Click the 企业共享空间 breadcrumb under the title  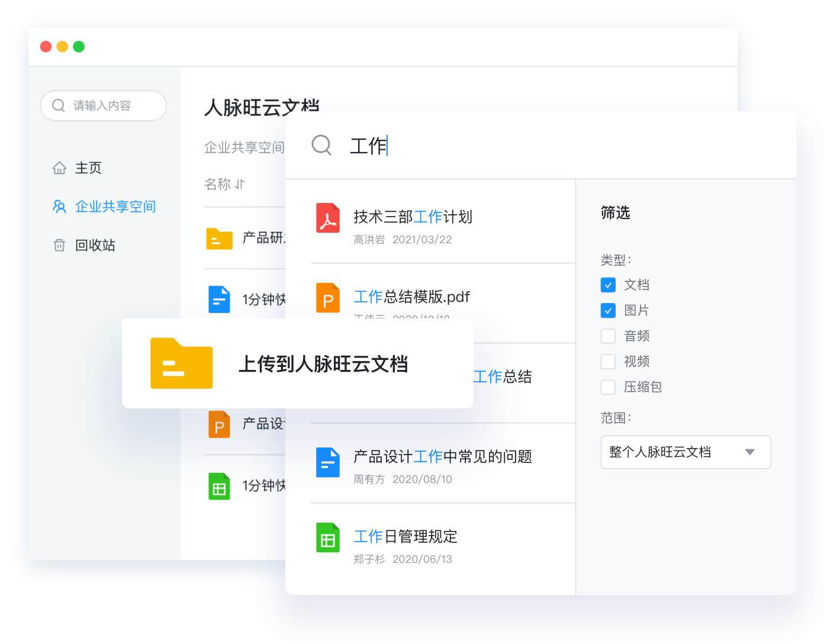click(244, 147)
